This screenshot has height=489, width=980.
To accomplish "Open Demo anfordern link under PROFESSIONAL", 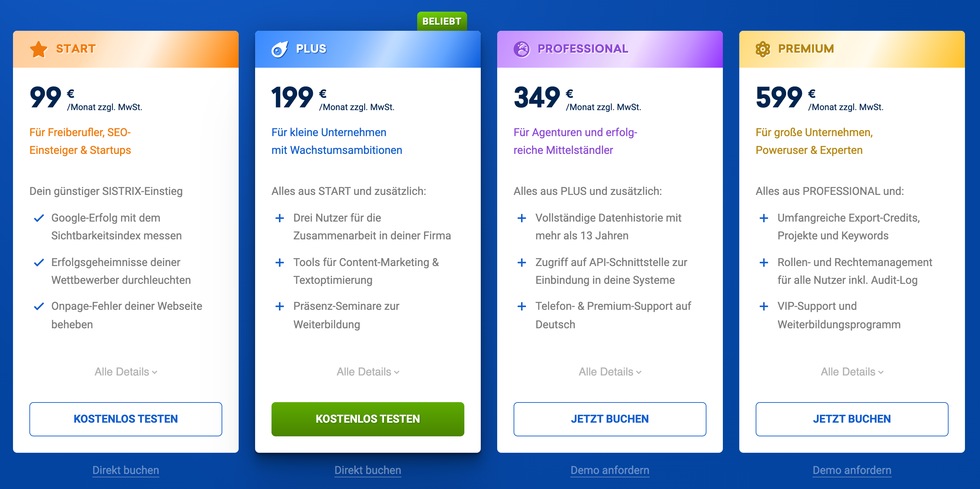I will click(609, 470).
